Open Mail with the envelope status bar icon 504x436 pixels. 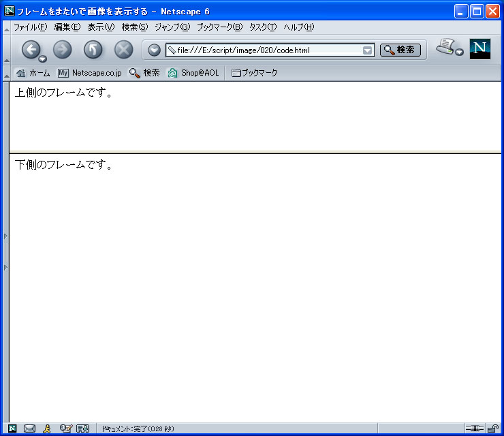(29, 429)
